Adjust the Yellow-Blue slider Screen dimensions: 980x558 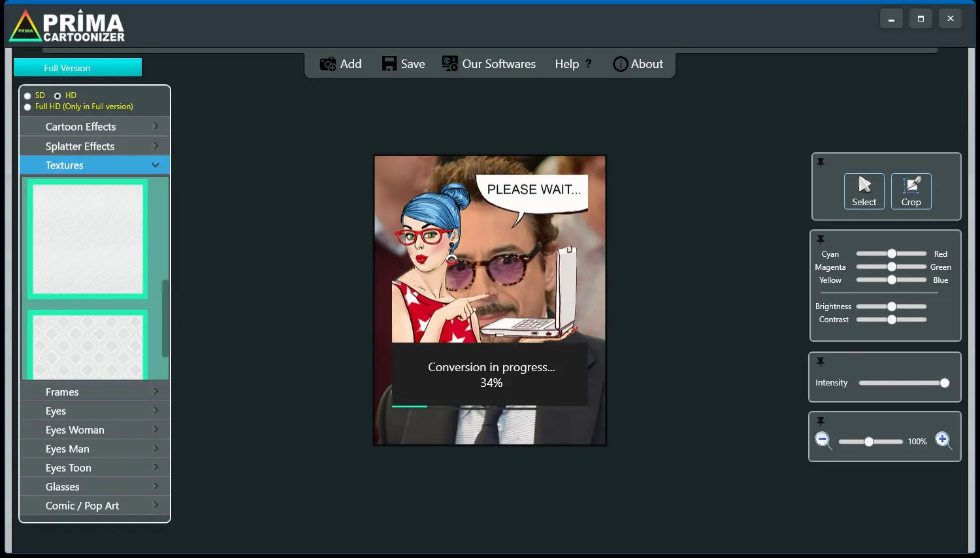[891, 280]
